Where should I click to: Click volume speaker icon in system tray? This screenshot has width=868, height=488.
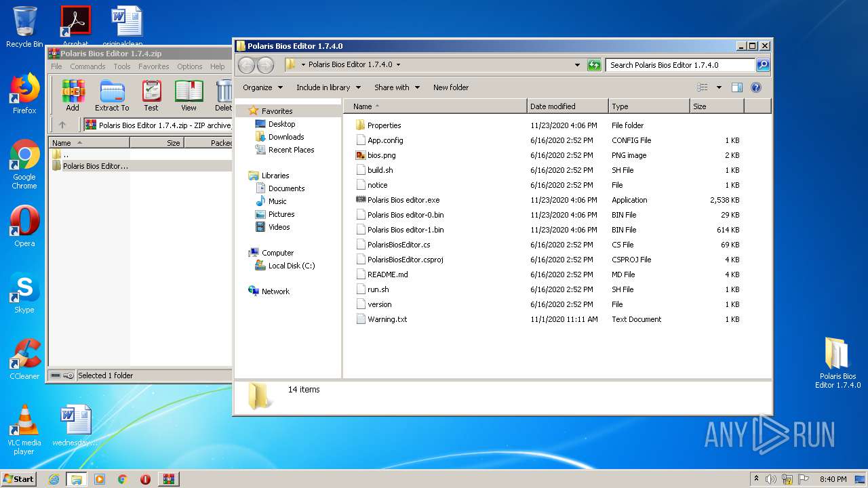771,479
